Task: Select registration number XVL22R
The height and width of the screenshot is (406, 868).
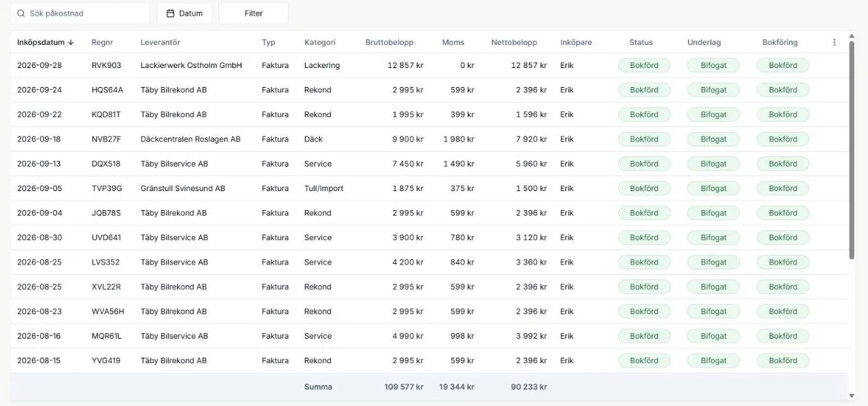Action: coord(106,287)
